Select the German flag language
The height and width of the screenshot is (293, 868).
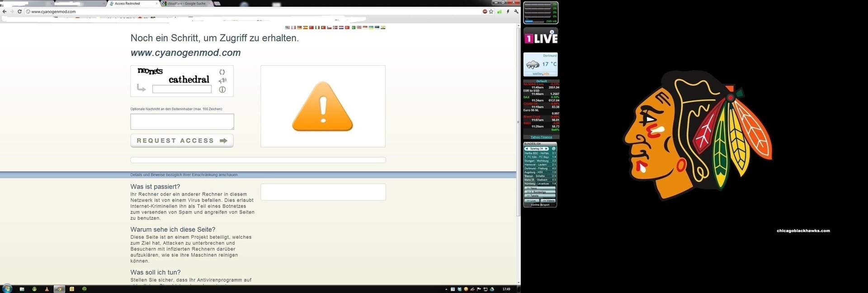point(299,28)
